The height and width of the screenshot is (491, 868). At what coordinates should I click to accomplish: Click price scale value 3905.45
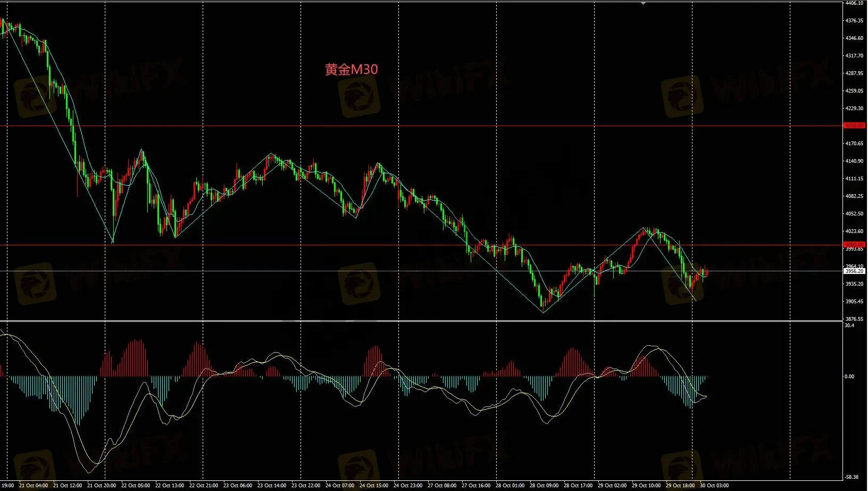854,302
